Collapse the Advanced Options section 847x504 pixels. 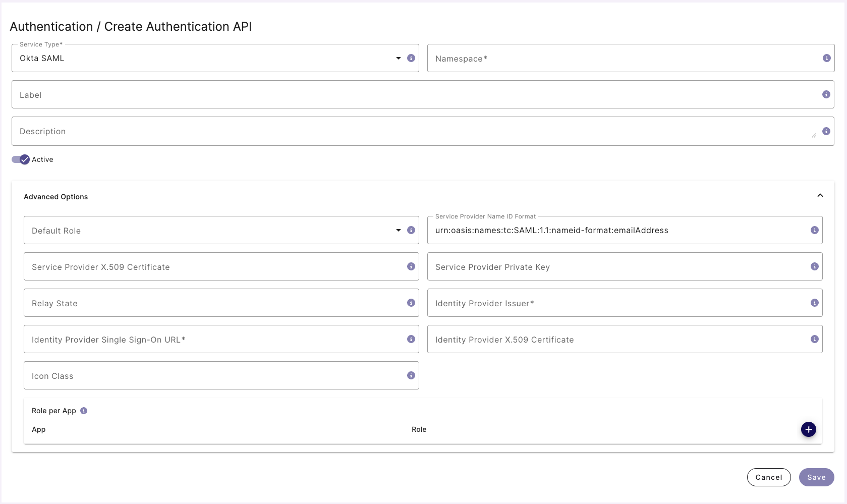[820, 195]
